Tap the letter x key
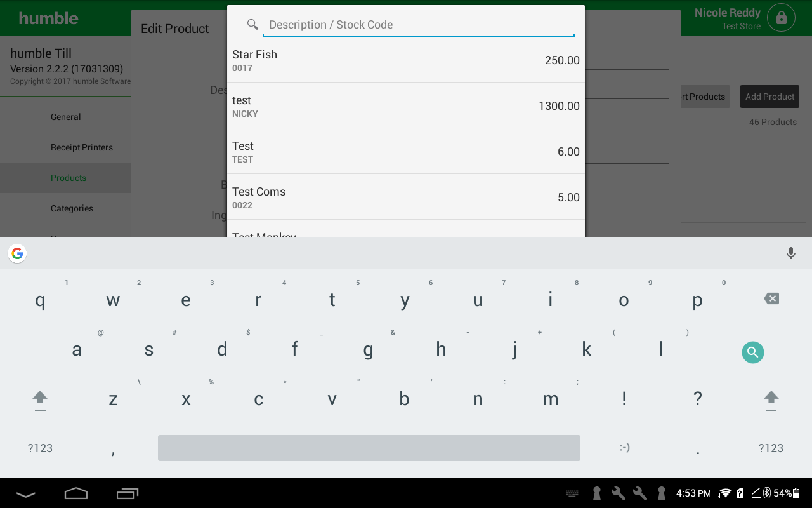The image size is (812, 508). (x=186, y=399)
